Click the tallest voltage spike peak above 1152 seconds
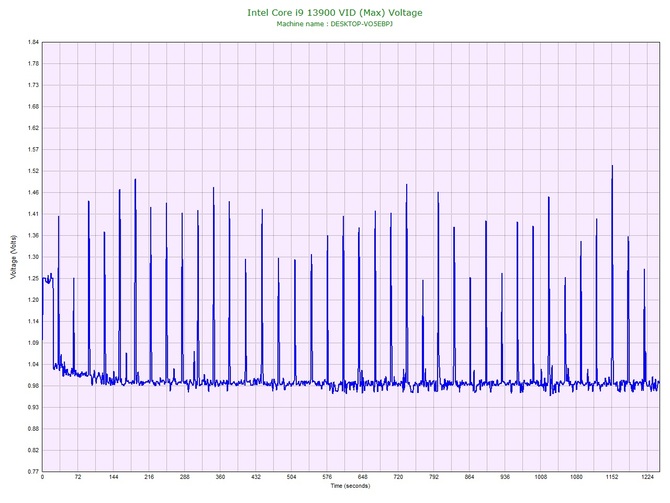The height and width of the screenshot is (503, 670). (x=612, y=166)
